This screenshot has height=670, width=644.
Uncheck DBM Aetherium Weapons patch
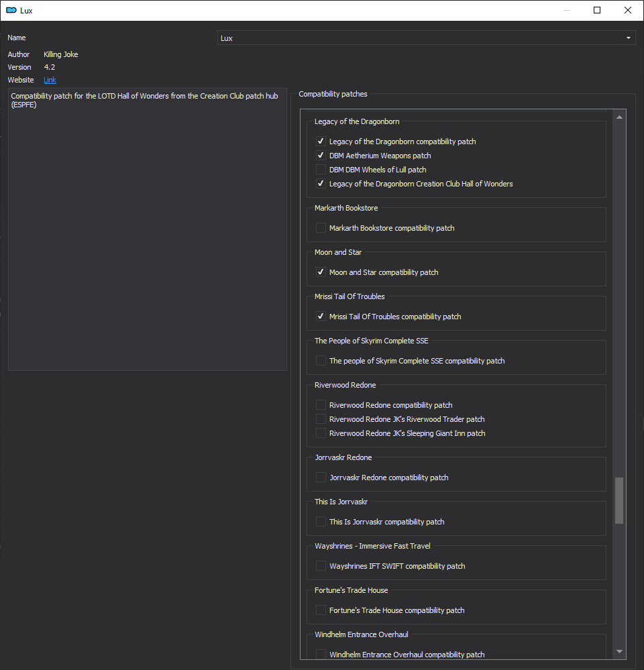pyautogui.click(x=321, y=155)
